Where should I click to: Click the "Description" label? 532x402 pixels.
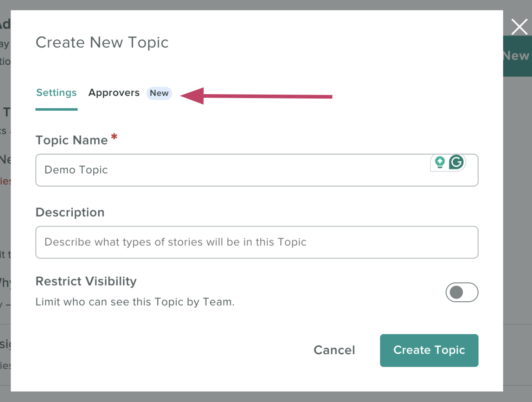pyautogui.click(x=70, y=212)
